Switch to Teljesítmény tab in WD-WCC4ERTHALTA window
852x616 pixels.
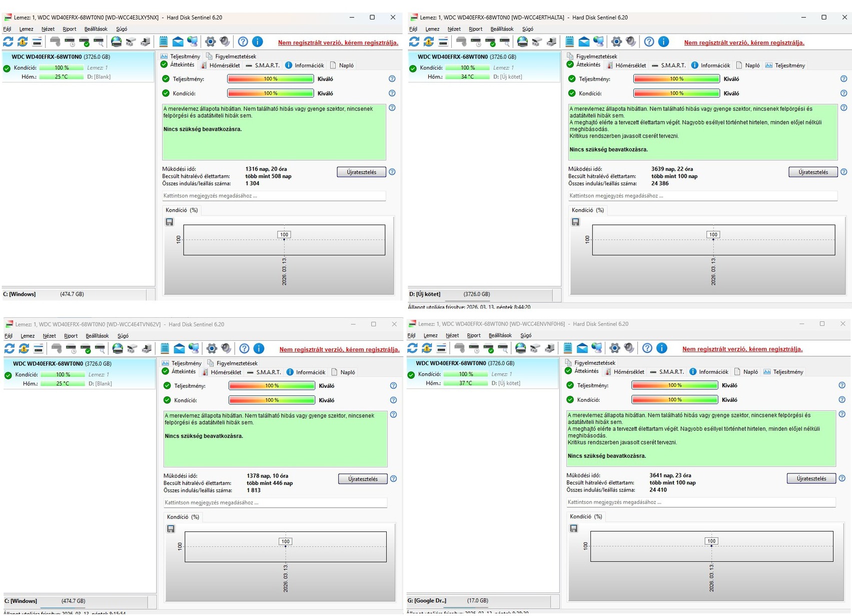click(x=785, y=66)
